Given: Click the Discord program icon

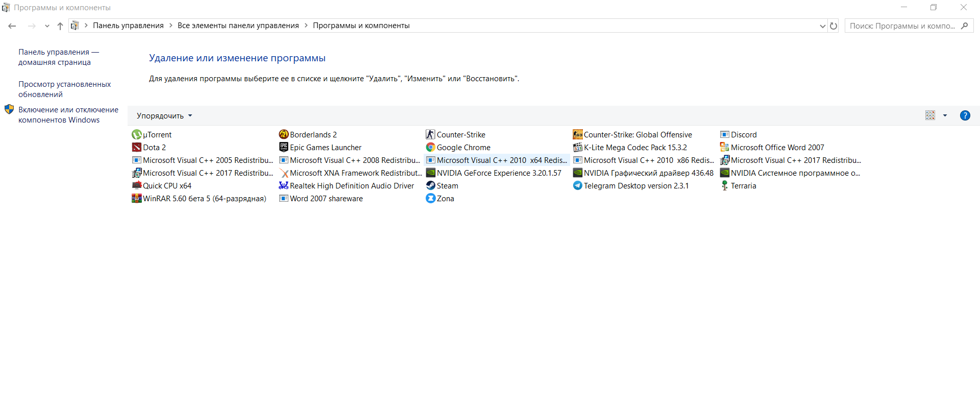Looking at the screenshot, I should tap(724, 135).
